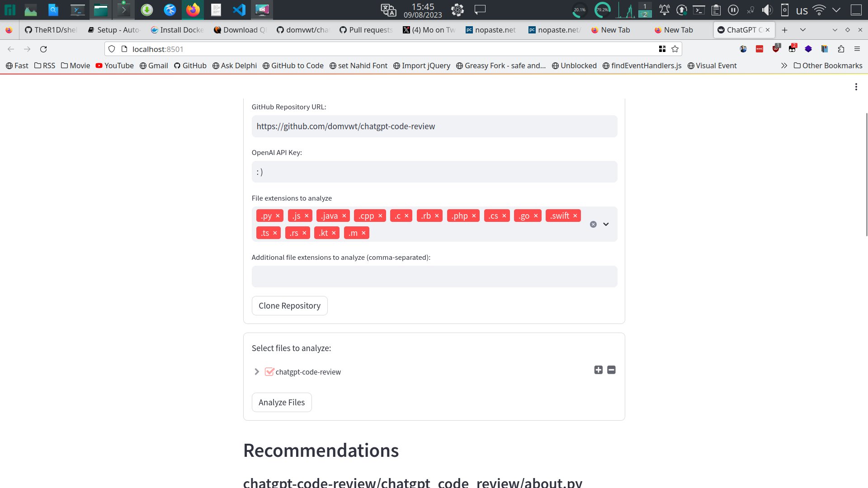Remove the .py extension tag
Screen dimensions: 868x488
coord(278,216)
